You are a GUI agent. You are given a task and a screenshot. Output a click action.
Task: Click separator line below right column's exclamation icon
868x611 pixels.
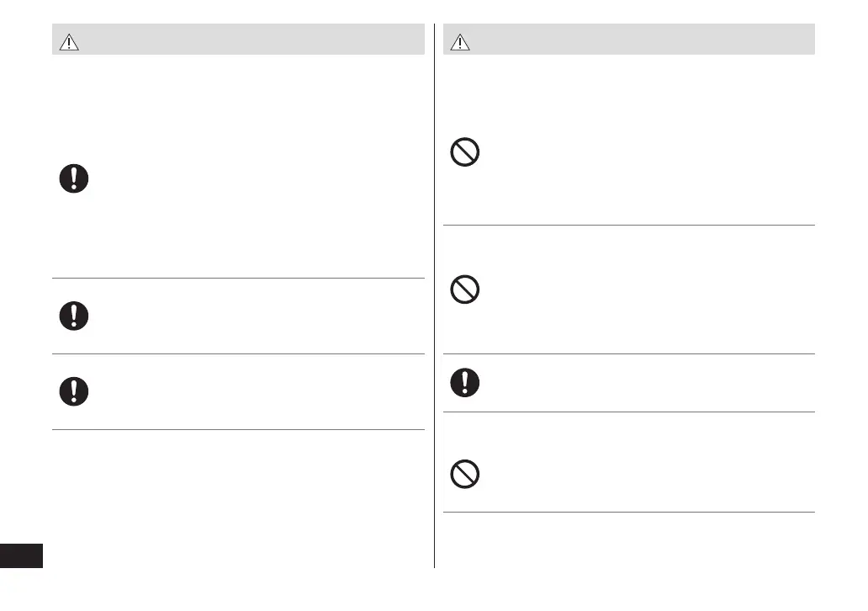[x=629, y=412]
